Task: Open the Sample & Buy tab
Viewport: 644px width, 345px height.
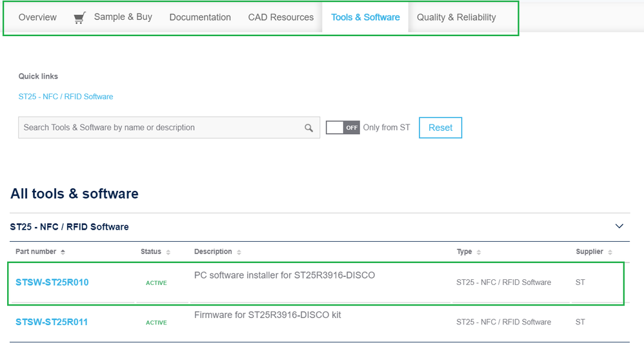Action: tap(123, 17)
